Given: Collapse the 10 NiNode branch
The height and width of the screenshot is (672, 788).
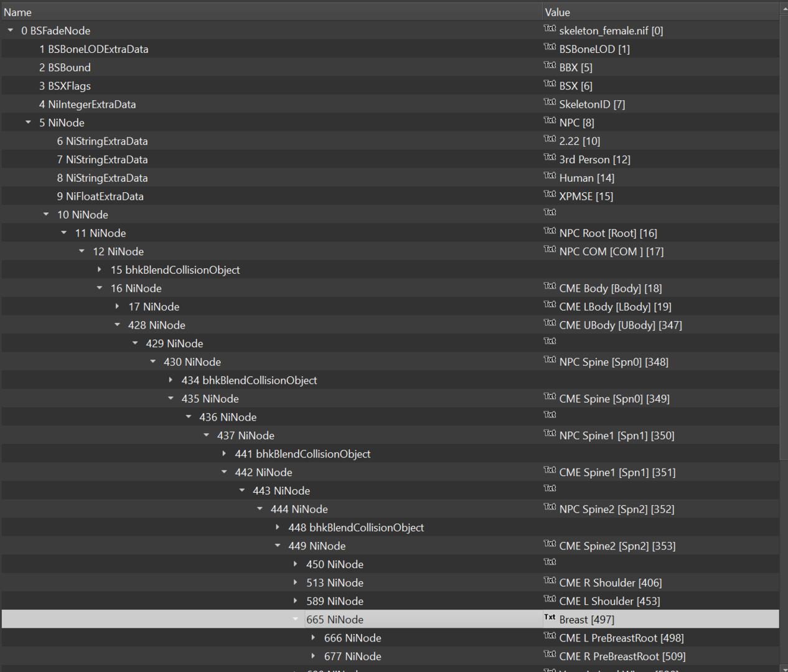Looking at the screenshot, I should (46, 215).
